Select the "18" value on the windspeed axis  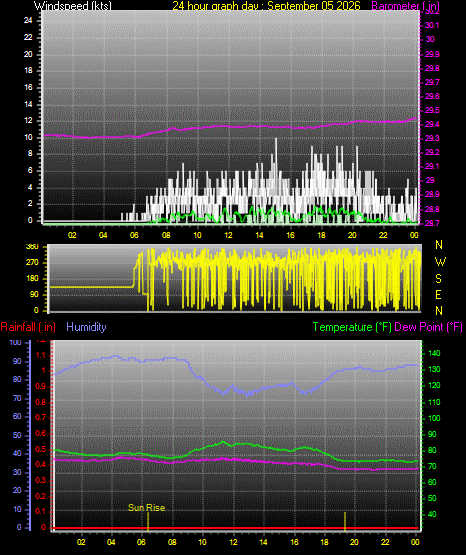(28, 70)
